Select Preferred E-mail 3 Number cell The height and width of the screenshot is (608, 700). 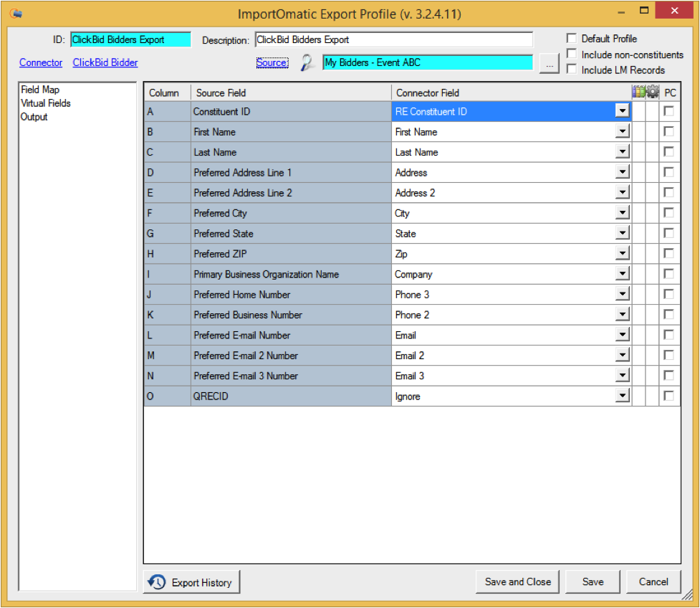click(291, 376)
